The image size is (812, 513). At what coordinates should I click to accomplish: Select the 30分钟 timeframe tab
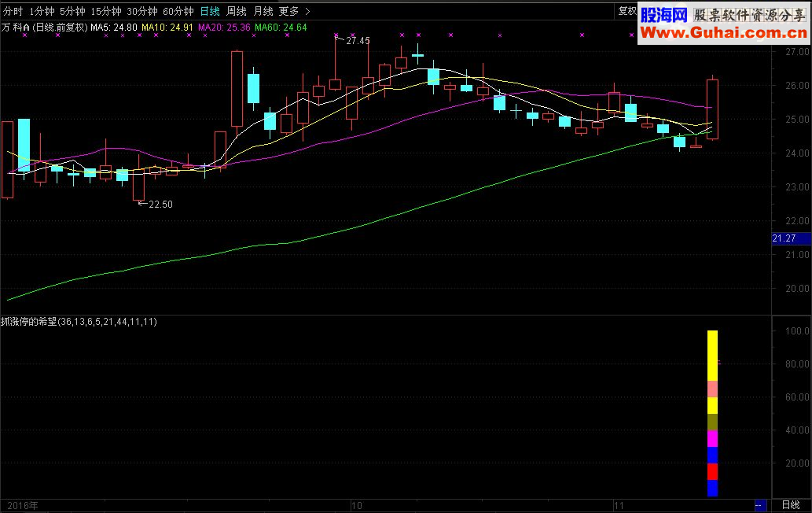(x=142, y=11)
